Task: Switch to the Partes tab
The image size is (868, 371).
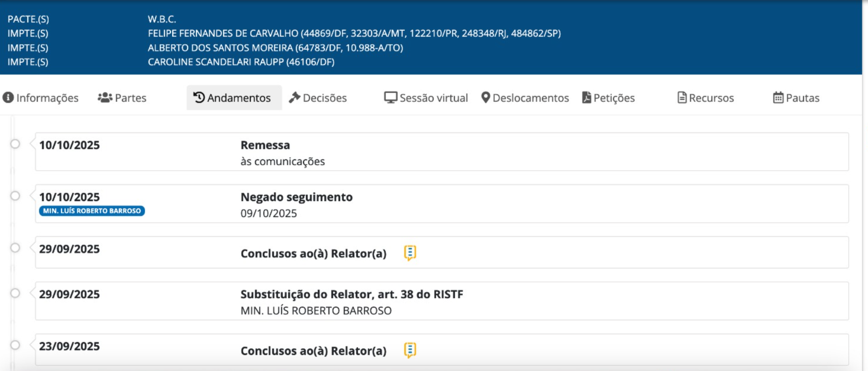Action: coord(122,98)
